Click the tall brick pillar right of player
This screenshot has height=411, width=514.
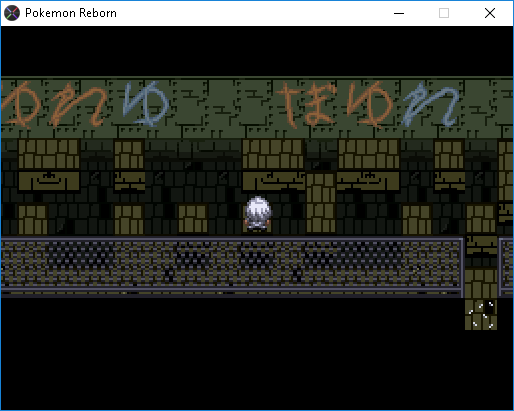[321, 203]
